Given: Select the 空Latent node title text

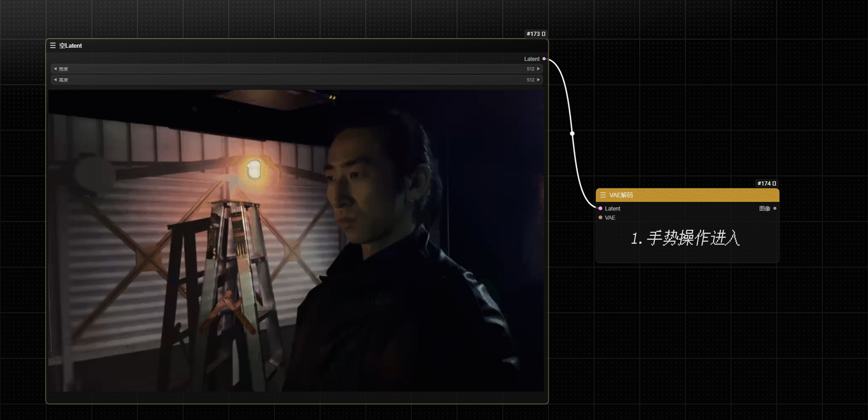Looking at the screenshot, I should 71,46.
